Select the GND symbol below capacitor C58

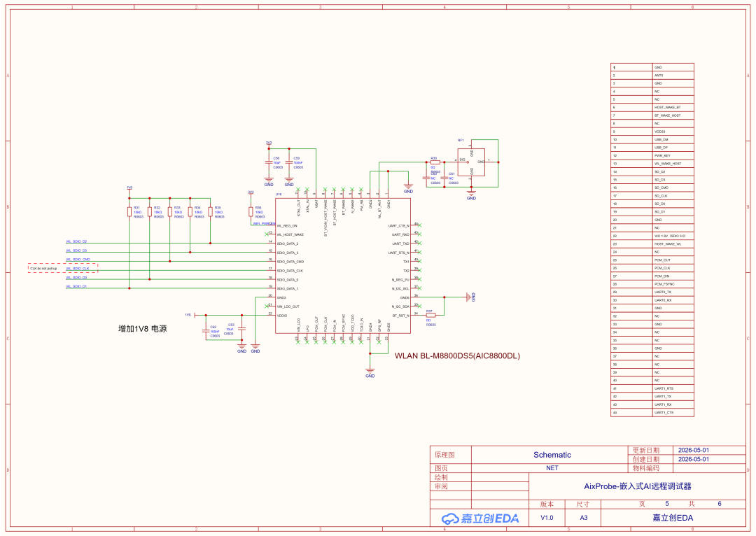point(269,181)
